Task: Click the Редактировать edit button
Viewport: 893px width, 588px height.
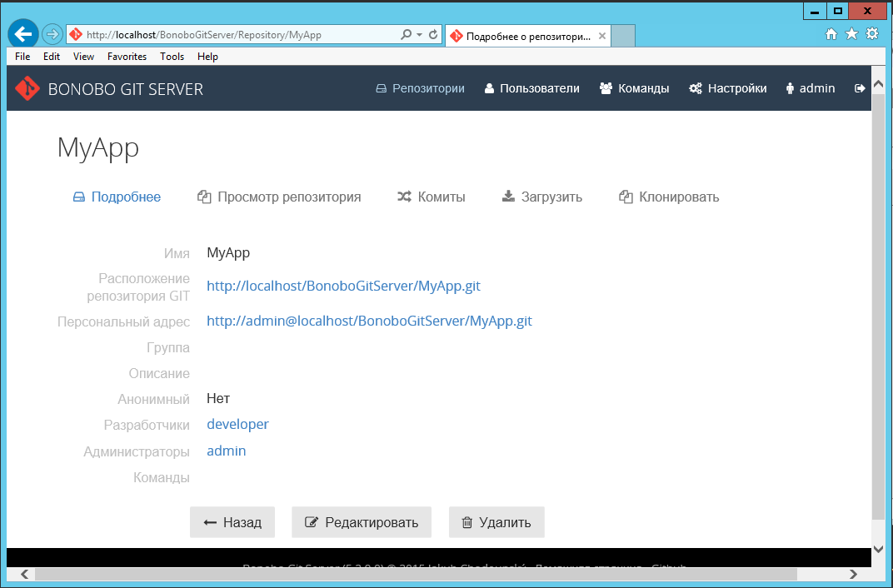Action: pyautogui.click(x=362, y=522)
